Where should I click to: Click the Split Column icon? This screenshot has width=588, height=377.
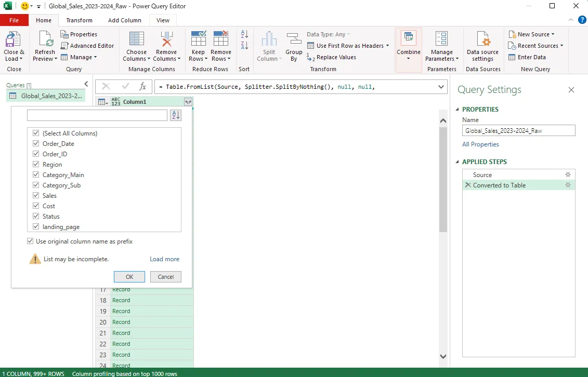pyautogui.click(x=269, y=39)
